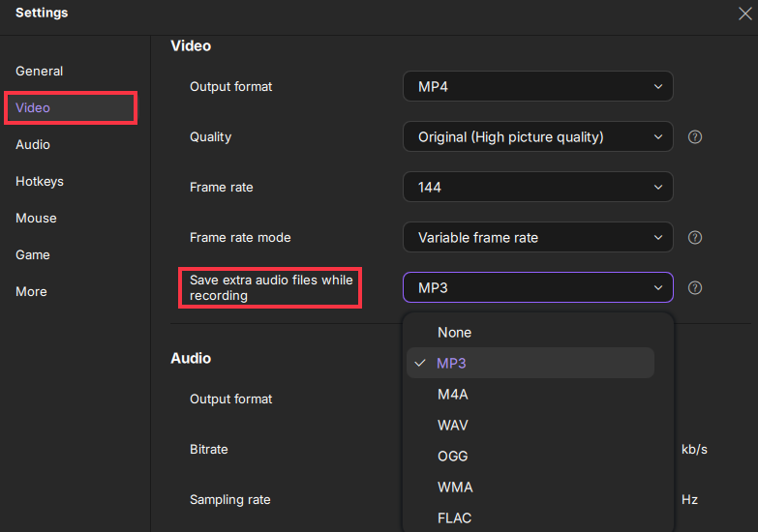Image resolution: width=758 pixels, height=532 pixels.
Task: Click the Sampling rate label
Action: tap(230, 500)
